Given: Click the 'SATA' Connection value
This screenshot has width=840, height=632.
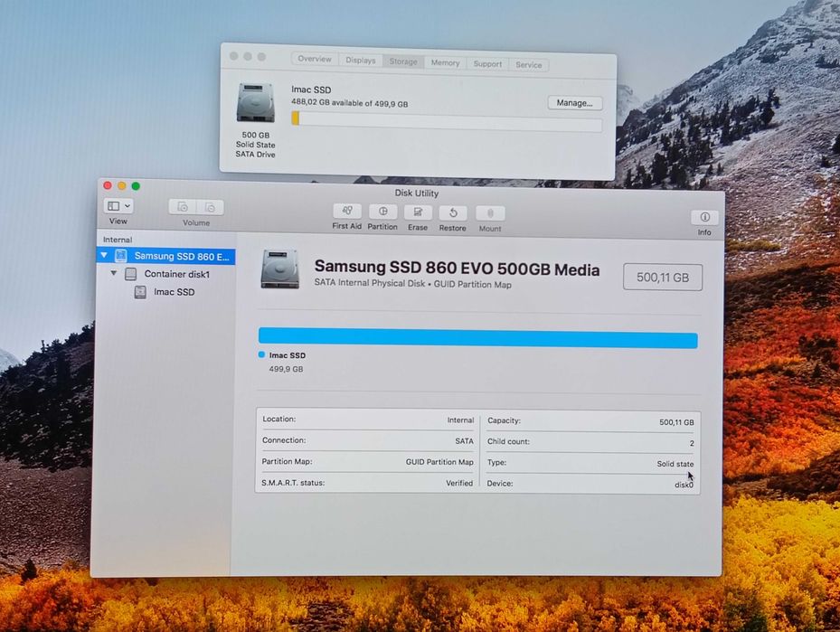Looking at the screenshot, I should click(465, 441).
